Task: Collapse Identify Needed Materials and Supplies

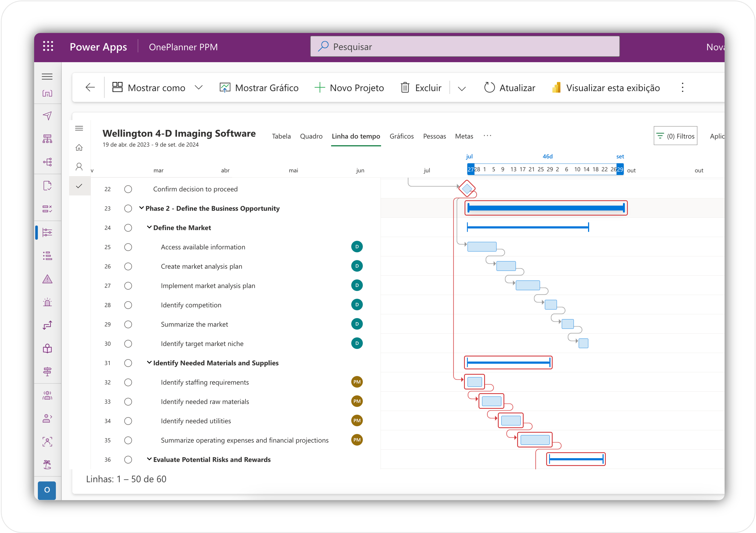Action: point(149,362)
